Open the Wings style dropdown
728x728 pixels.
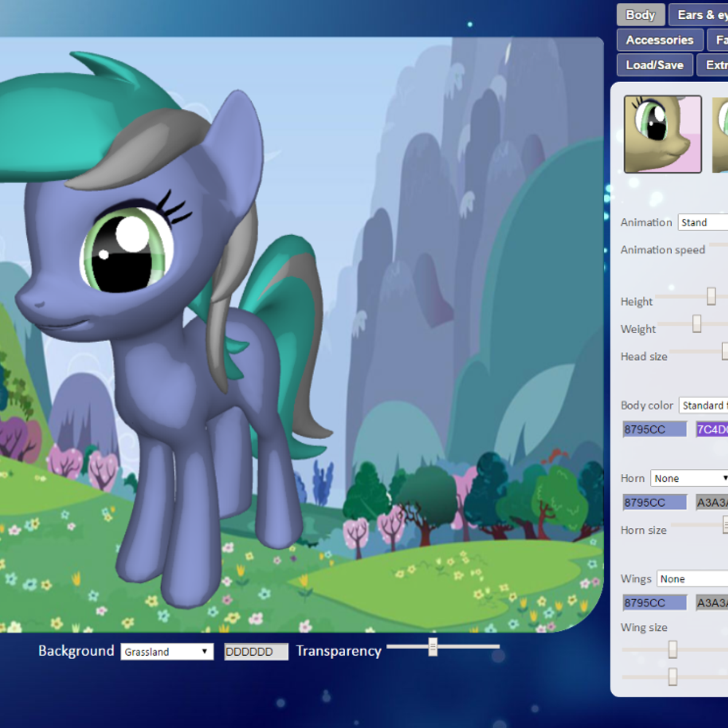[692, 579]
